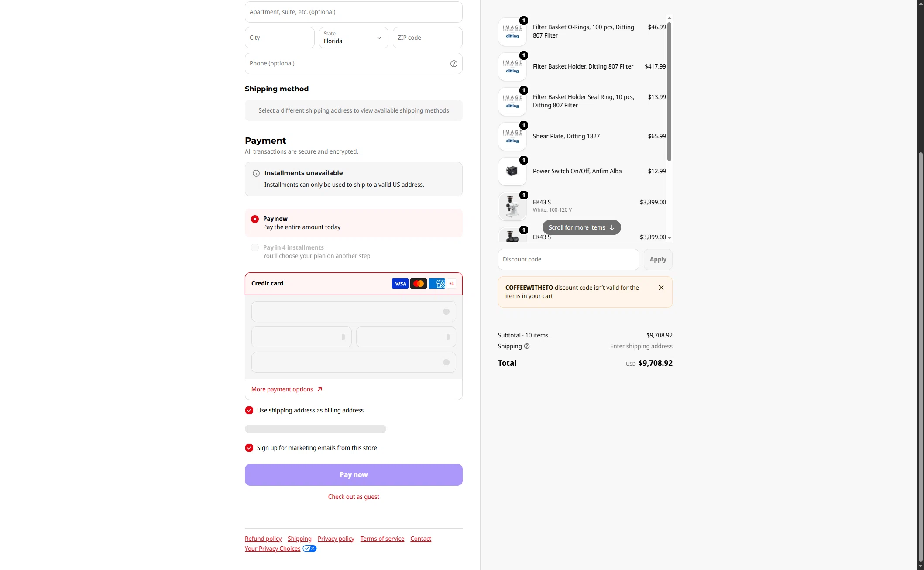Viewport: 924px width, 570px height.
Task: Uncheck Use shipping address as billing address
Action: pos(249,410)
